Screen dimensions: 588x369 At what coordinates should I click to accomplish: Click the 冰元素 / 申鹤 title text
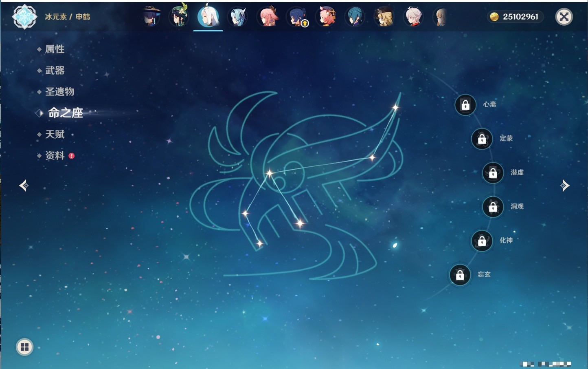(67, 17)
